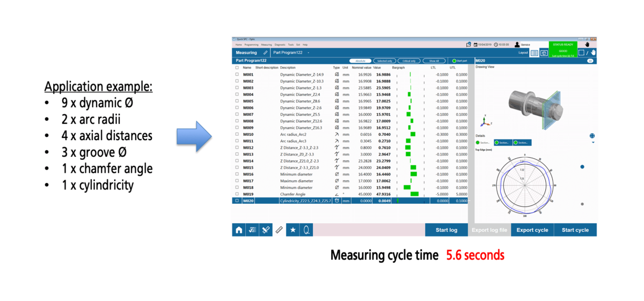Screen dimensions: 644x301
Task: Click the Start part button
Action: (460, 61)
